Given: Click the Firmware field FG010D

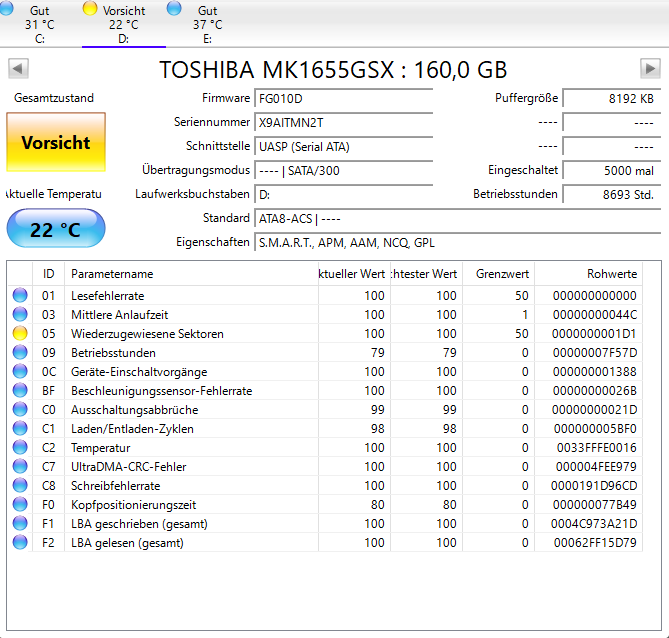Looking at the screenshot, I should pyautogui.click(x=343, y=99).
